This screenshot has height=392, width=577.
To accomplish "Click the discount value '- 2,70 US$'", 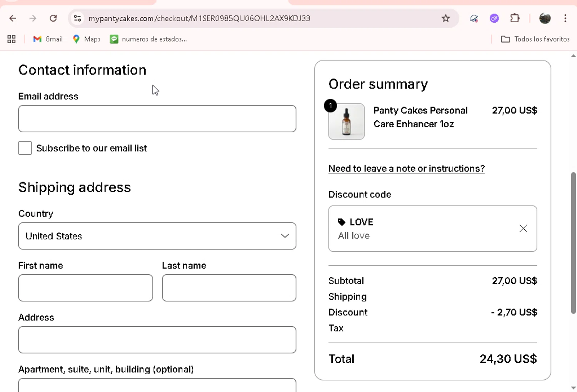I will tap(514, 312).
